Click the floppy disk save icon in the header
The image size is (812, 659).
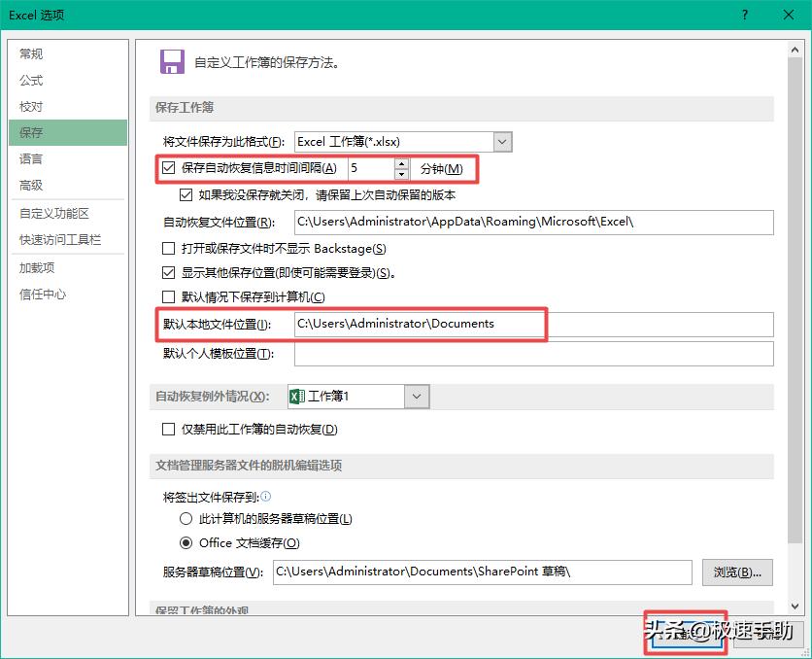point(173,60)
